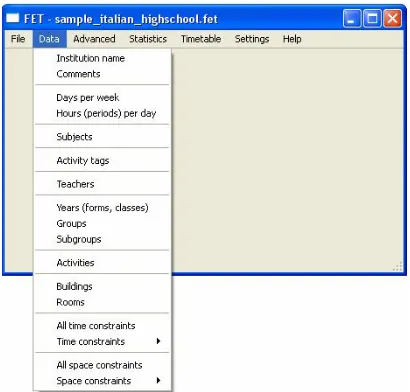
Task: Open All space constraints
Action: point(103,365)
